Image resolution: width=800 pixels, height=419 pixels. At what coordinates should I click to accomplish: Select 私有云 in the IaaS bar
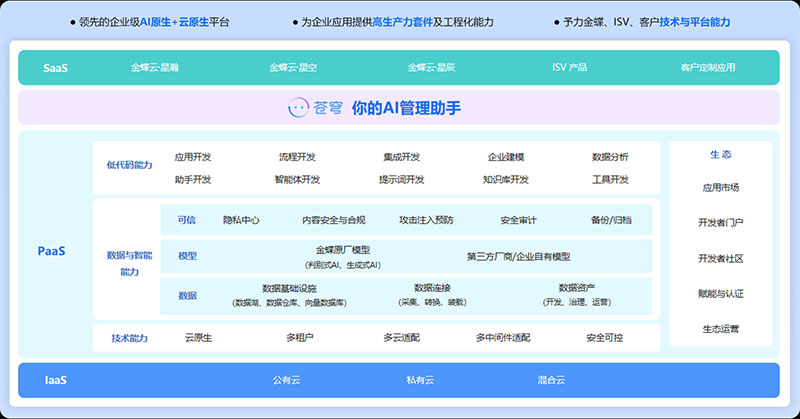click(420, 380)
